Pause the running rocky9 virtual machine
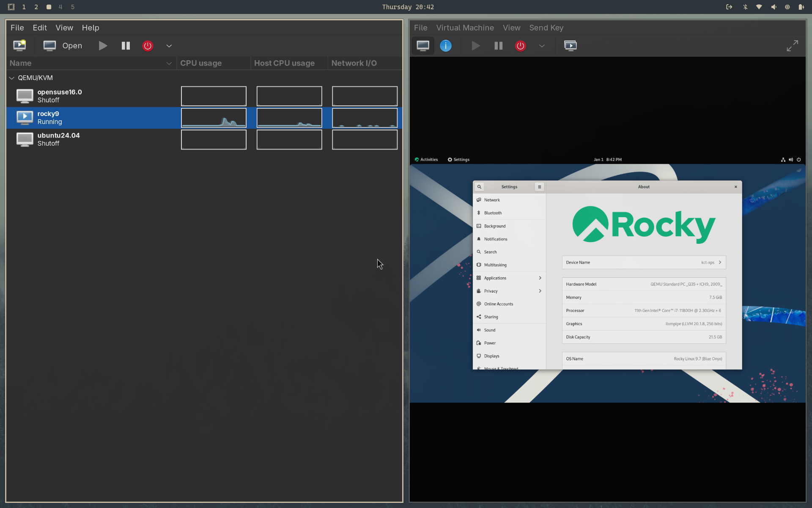This screenshot has height=508, width=812. tap(125, 46)
